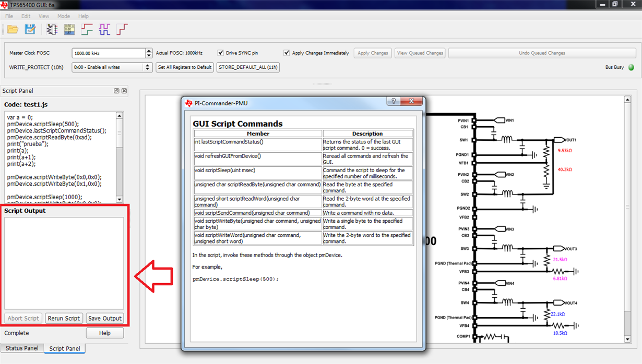Screen dimensions: 642x364
Task: Click the code editor scrollbar up arrow
Action: 120,116
